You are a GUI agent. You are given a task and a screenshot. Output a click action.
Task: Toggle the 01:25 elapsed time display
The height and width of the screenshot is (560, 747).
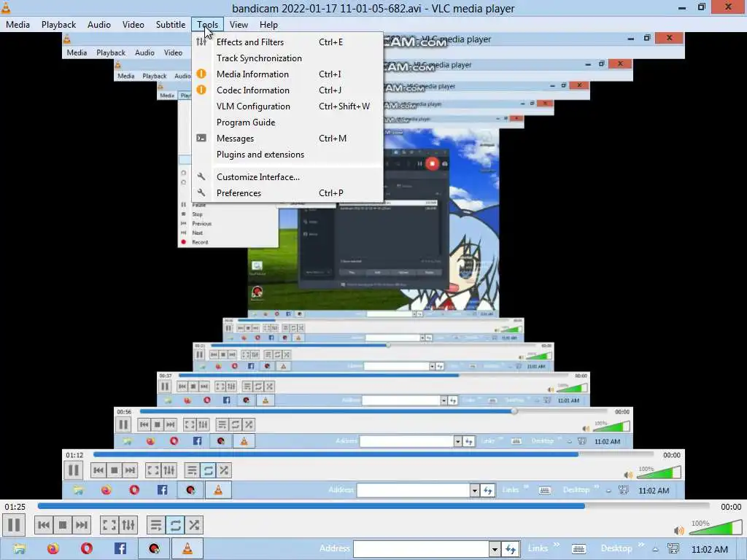tap(15, 507)
